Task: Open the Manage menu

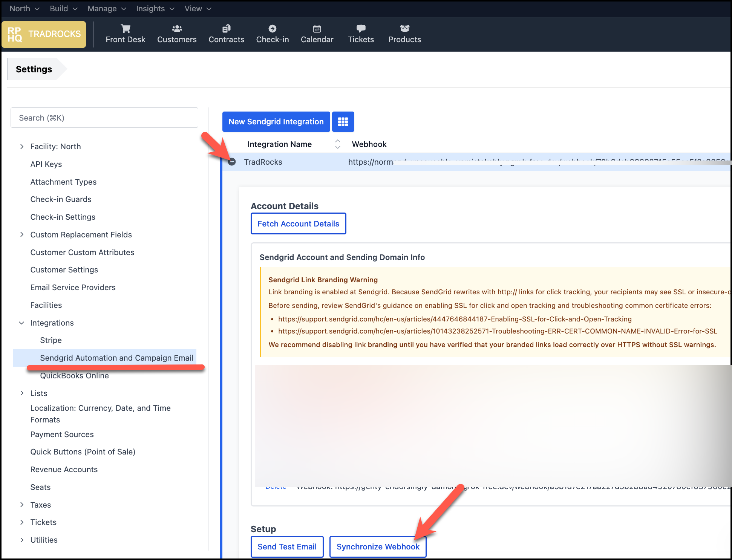Action: click(x=106, y=9)
